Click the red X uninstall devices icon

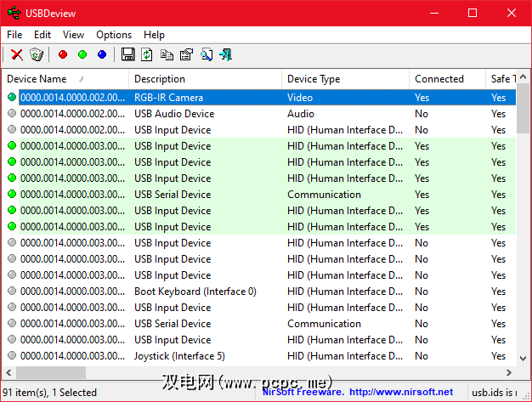[x=17, y=54]
